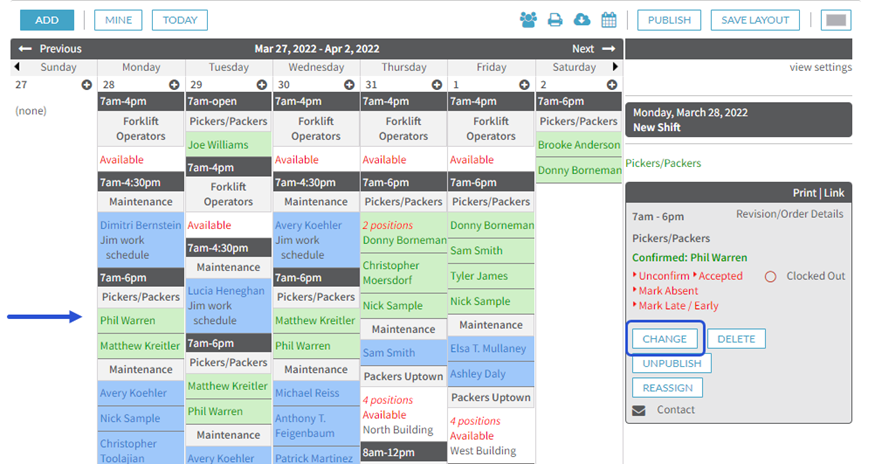Open the calendar grid icon
Screen dimensions: 875x464
pos(609,20)
